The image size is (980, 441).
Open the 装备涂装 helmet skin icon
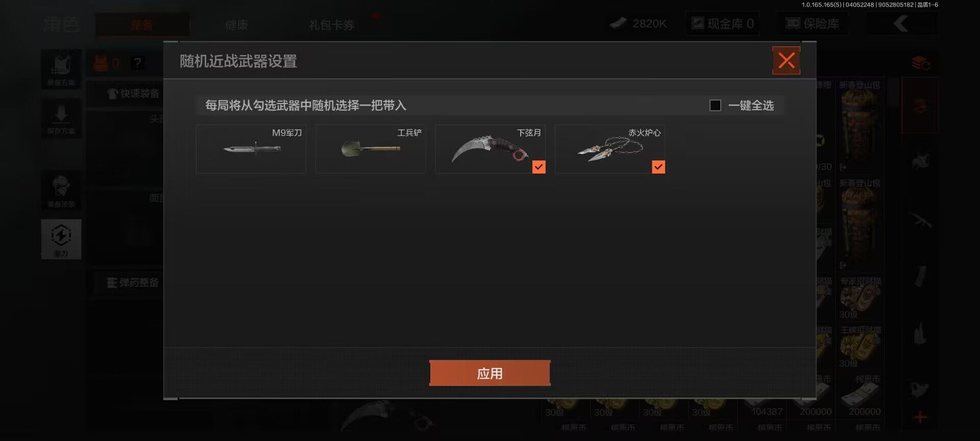point(61,190)
